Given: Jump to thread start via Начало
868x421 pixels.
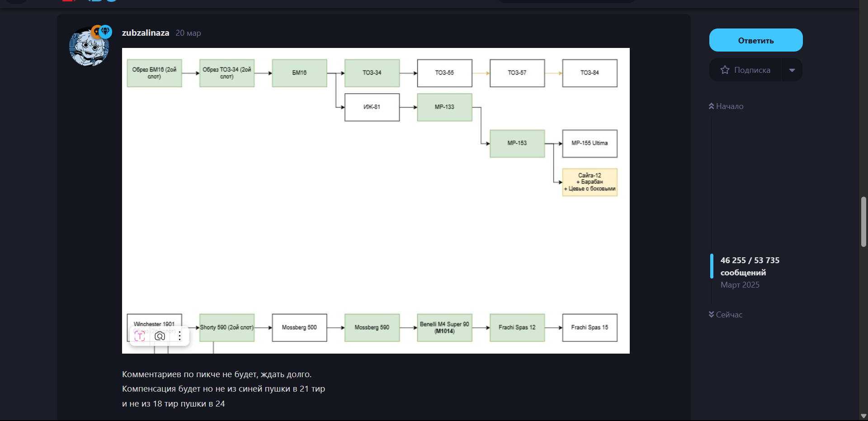Looking at the screenshot, I should (726, 106).
